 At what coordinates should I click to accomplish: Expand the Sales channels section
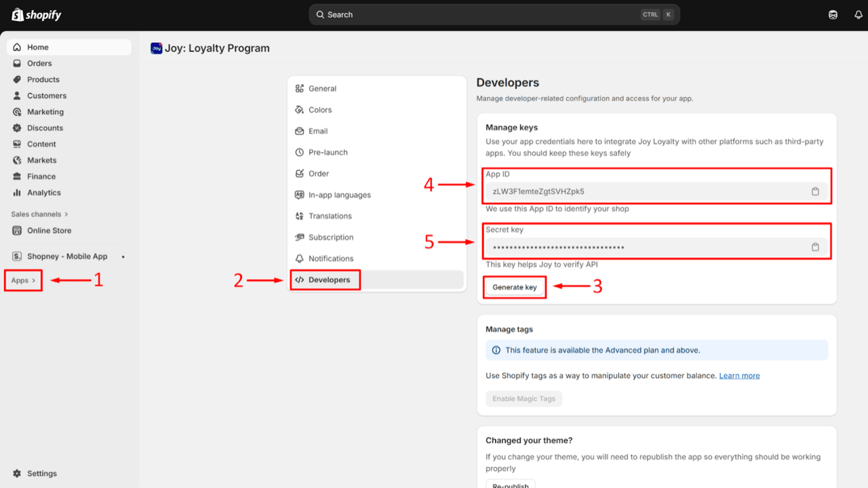point(39,214)
